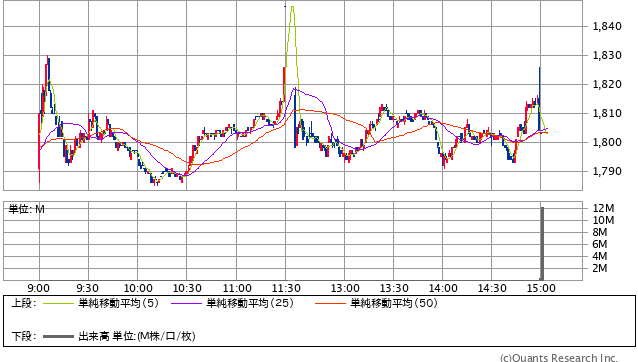
Task: Click the 4M volume axis label
Action: click(x=600, y=256)
